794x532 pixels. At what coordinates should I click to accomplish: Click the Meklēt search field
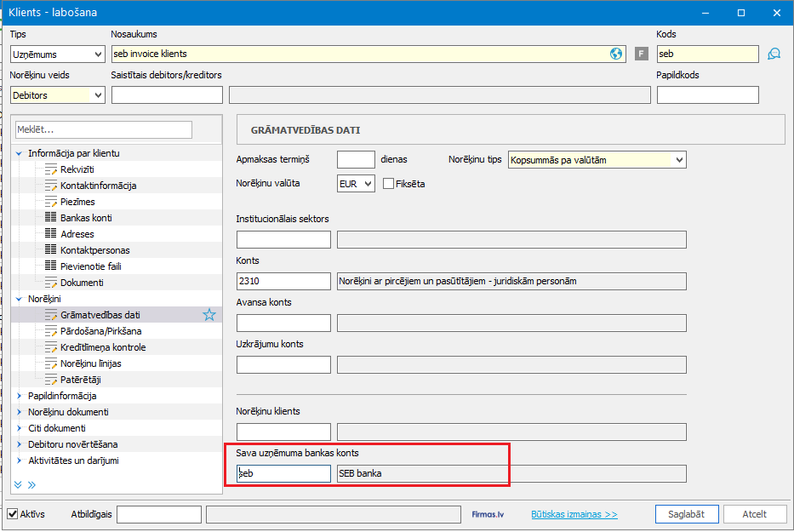point(104,129)
